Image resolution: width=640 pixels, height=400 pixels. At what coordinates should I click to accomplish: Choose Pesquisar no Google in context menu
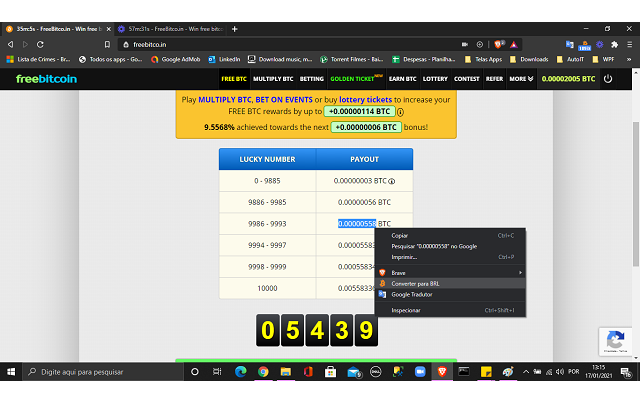coord(450,246)
